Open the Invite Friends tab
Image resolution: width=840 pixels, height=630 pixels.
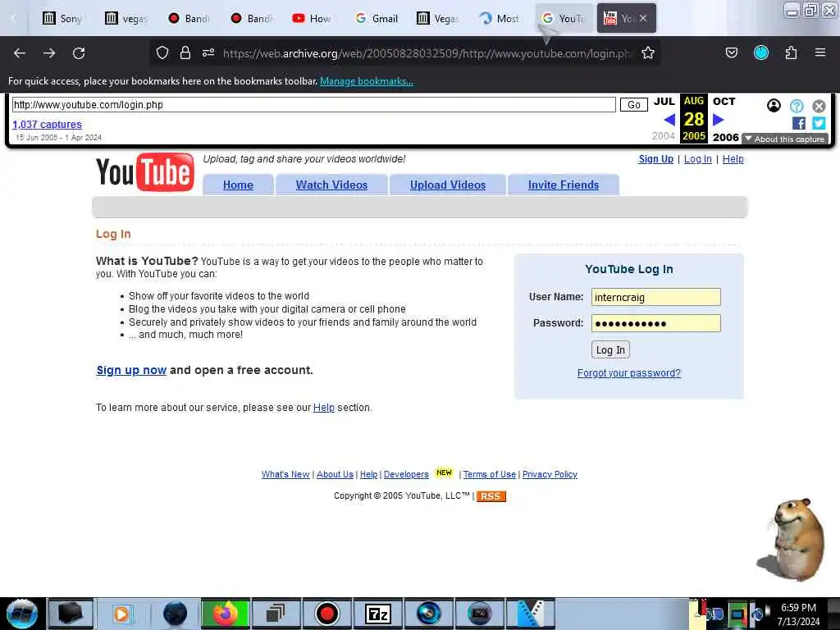(564, 185)
